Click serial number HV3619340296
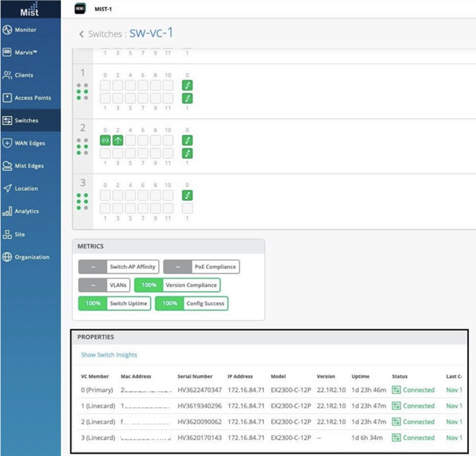This screenshot has height=456, width=476. click(200, 406)
